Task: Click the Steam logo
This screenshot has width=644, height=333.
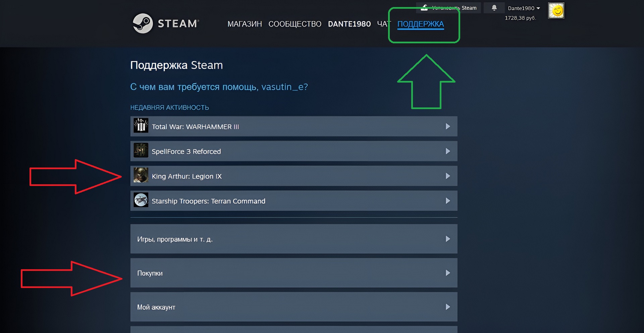Action: coord(166,23)
